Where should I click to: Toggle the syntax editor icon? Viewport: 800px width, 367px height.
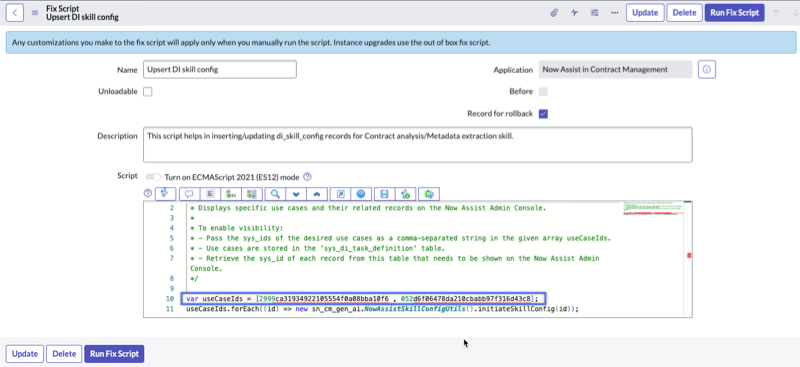click(165, 193)
